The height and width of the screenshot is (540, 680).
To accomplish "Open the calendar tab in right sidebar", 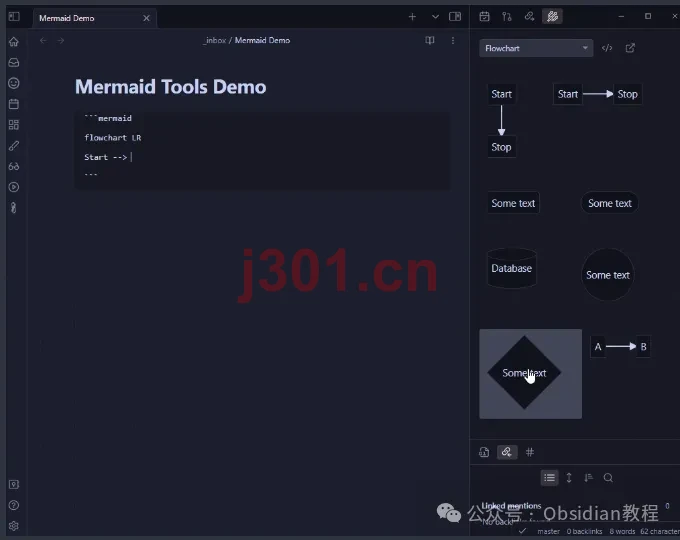I will point(484,16).
